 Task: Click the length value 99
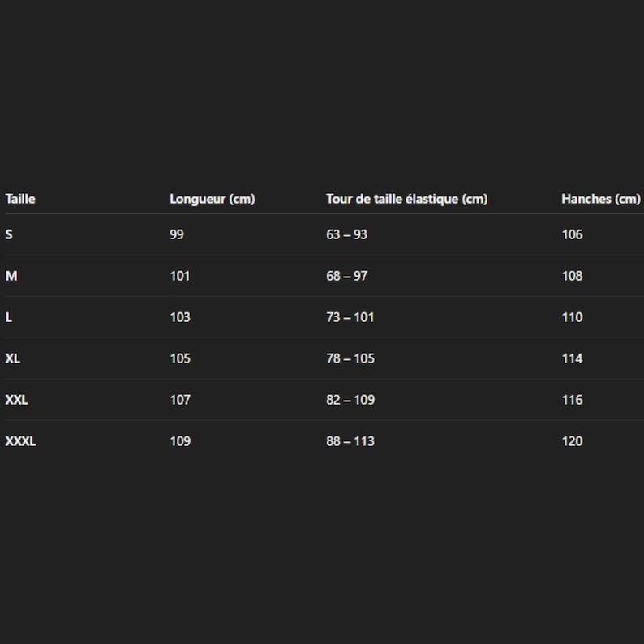(177, 234)
